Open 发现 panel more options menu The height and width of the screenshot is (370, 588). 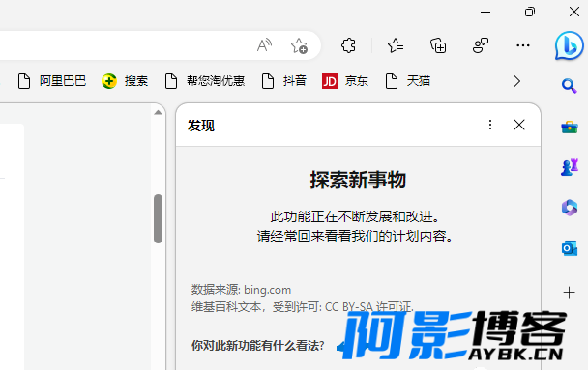[490, 125]
